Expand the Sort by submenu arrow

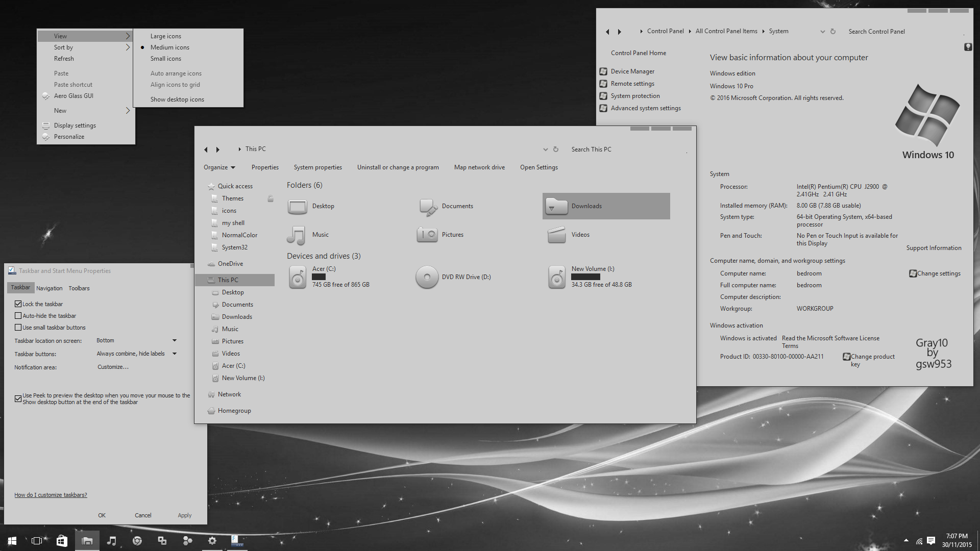coord(128,47)
